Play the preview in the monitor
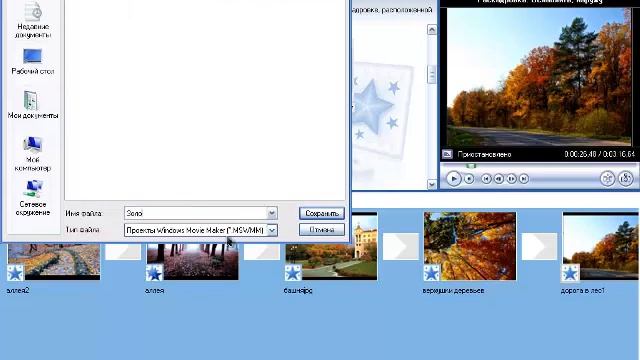 click(453, 179)
